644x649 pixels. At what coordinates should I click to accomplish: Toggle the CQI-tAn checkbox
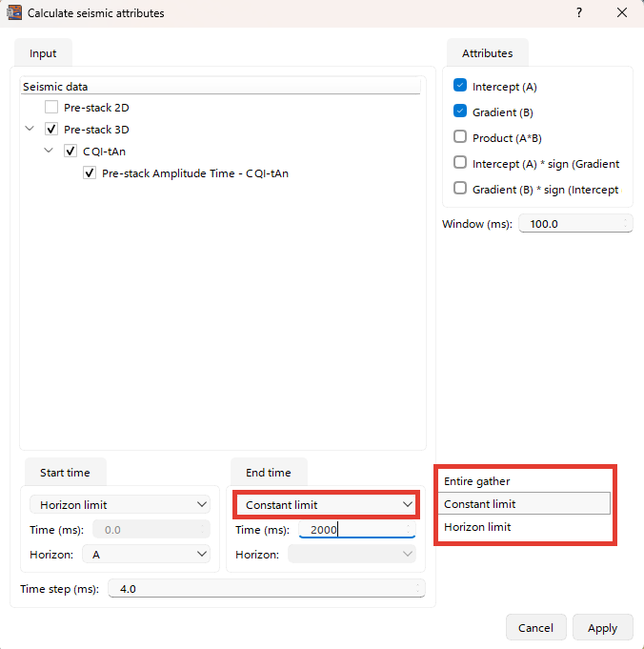pos(70,152)
